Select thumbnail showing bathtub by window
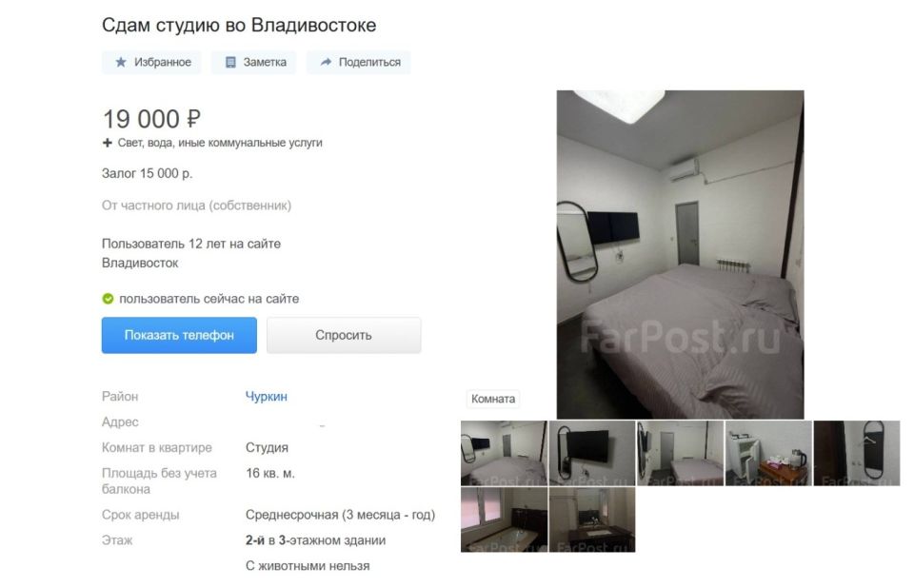Viewport: 914px width, 588px height. pyautogui.click(x=505, y=519)
